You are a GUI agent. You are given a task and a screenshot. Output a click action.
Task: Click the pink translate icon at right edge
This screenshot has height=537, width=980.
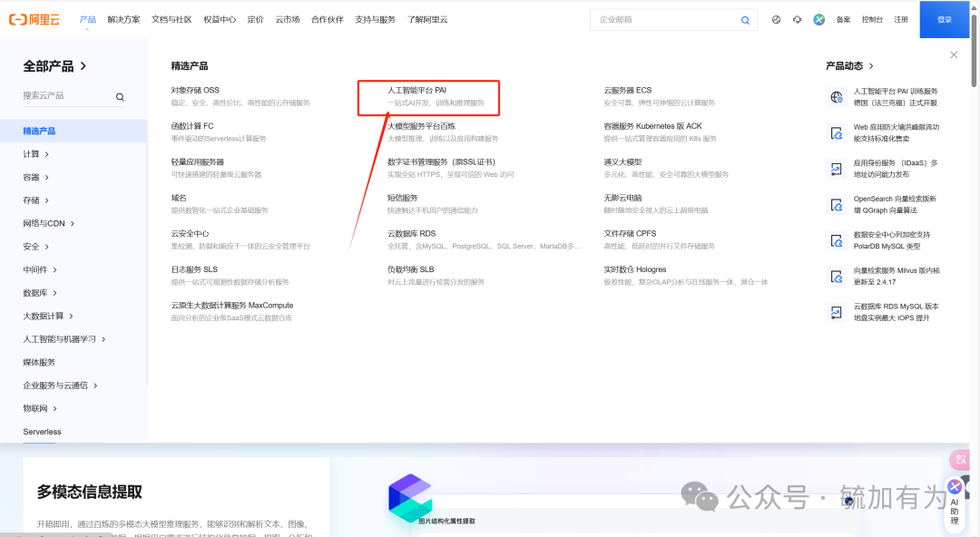pos(959,460)
